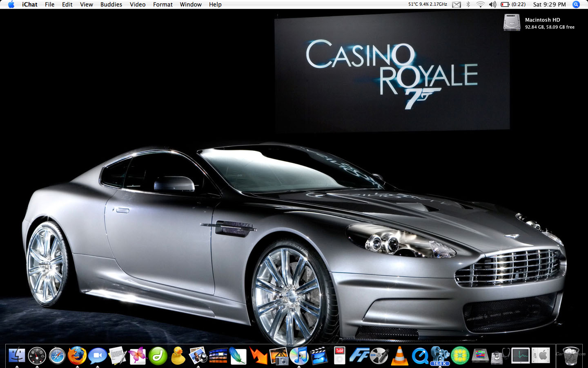This screenshot has width=588, height=368.
Task: Launch VLC traffic cone icon
Action: pyautogui.click(x=400, y=356)
